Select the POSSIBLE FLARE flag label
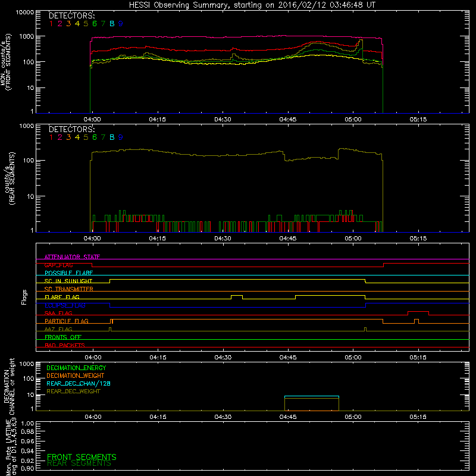The image size is (476, 476). coord(68,273)
